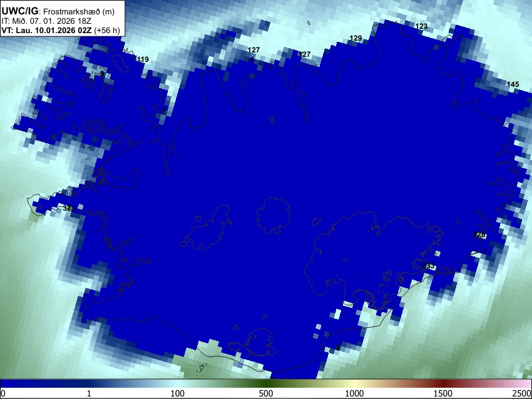Select the valid time line 'VT: Lau. 10.01.2026 02Z'
This screenshot has width=532, height=399.
(x=46, y=31)
